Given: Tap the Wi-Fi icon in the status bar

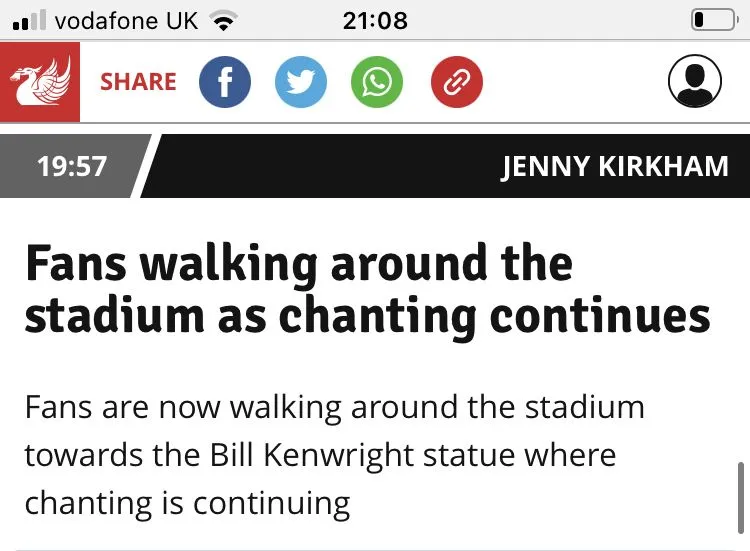Looking at the screenshot, I should click(224, 20).
